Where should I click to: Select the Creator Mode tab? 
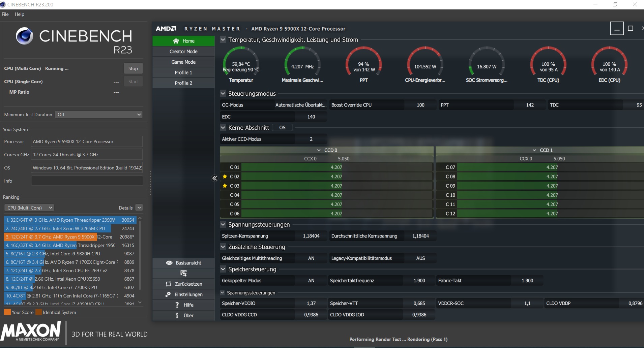(183, 52)
